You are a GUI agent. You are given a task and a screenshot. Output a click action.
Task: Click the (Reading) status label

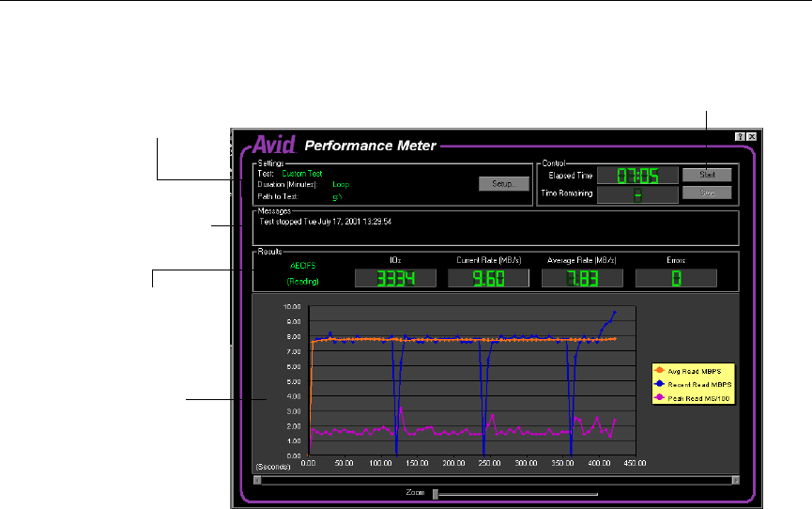(x=303, y=282)
